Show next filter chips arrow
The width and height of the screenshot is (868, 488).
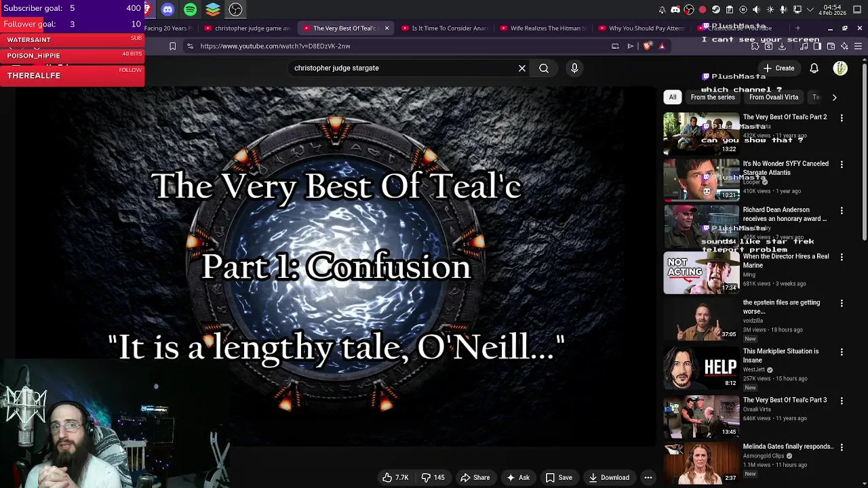tap(835, 97)
